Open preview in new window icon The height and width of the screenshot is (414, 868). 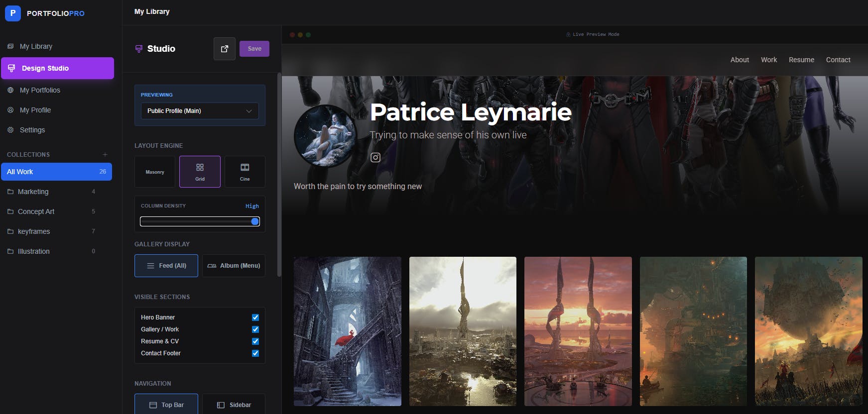[224, 49]
